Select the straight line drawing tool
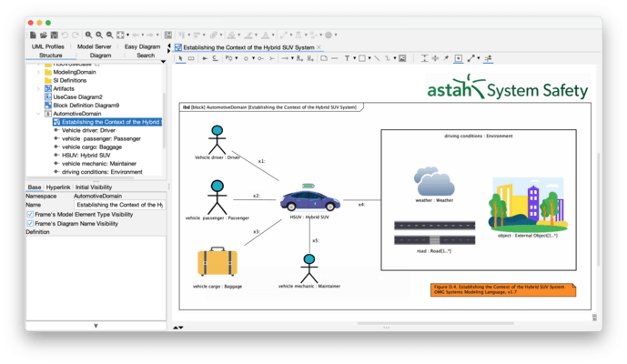This screenshot has width=627, height=364. [x=377, y=58]
